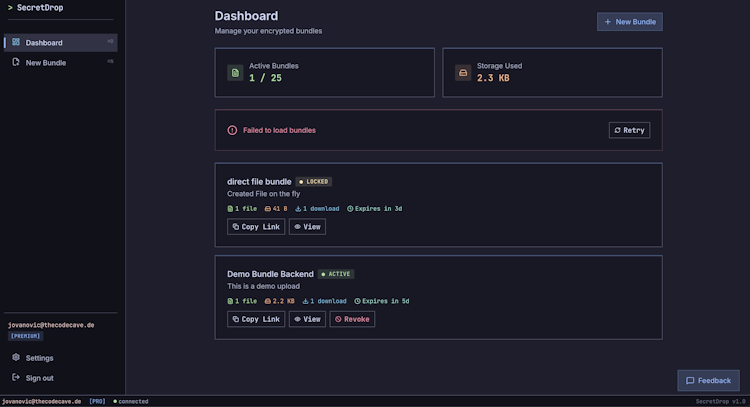Open the Feedback button
Viewport: 750px width, 407px height.
(708, 381)
